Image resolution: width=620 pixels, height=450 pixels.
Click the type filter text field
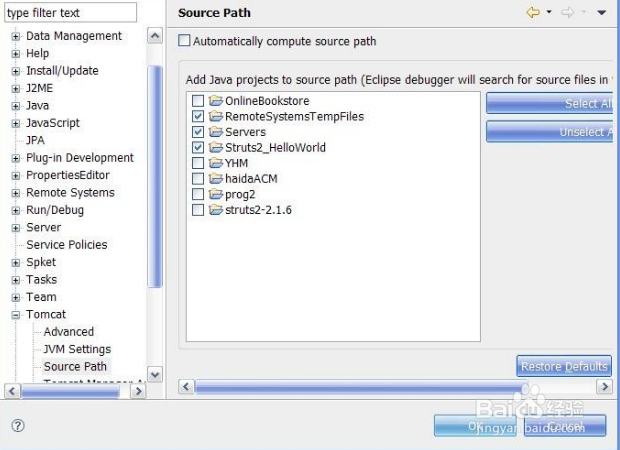tap(70, 13)
